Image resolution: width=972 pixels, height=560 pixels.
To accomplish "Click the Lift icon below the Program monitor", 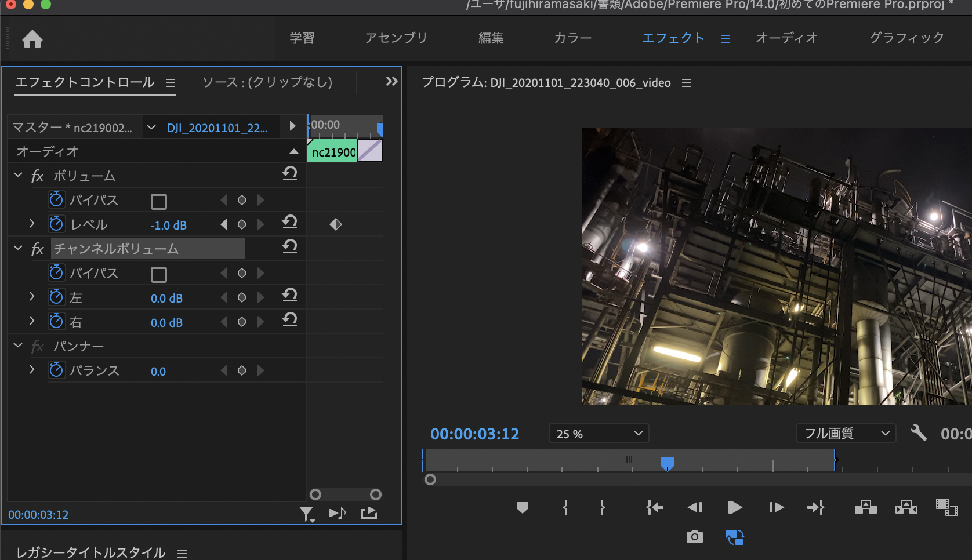I will coord(865,507).
